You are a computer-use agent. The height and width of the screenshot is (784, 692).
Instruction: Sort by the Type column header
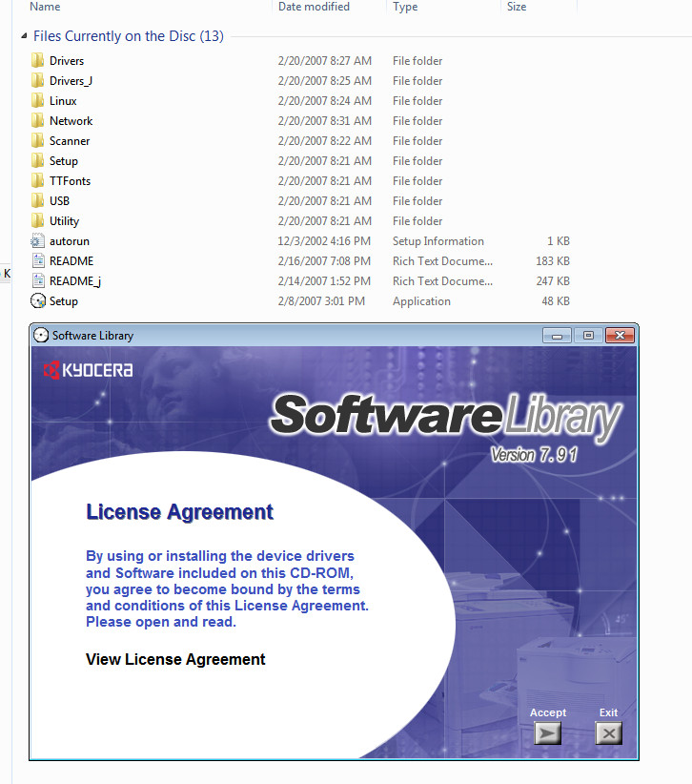click(405, 7)
